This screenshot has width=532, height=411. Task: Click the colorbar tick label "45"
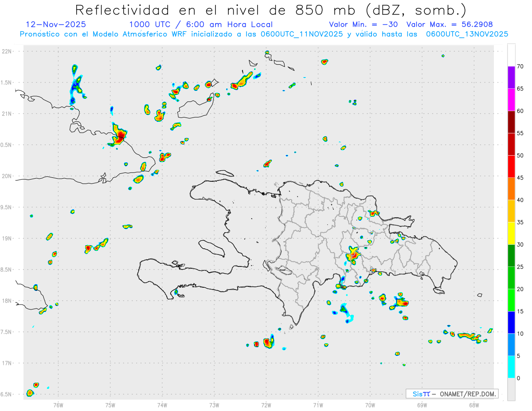pos(520,178)
